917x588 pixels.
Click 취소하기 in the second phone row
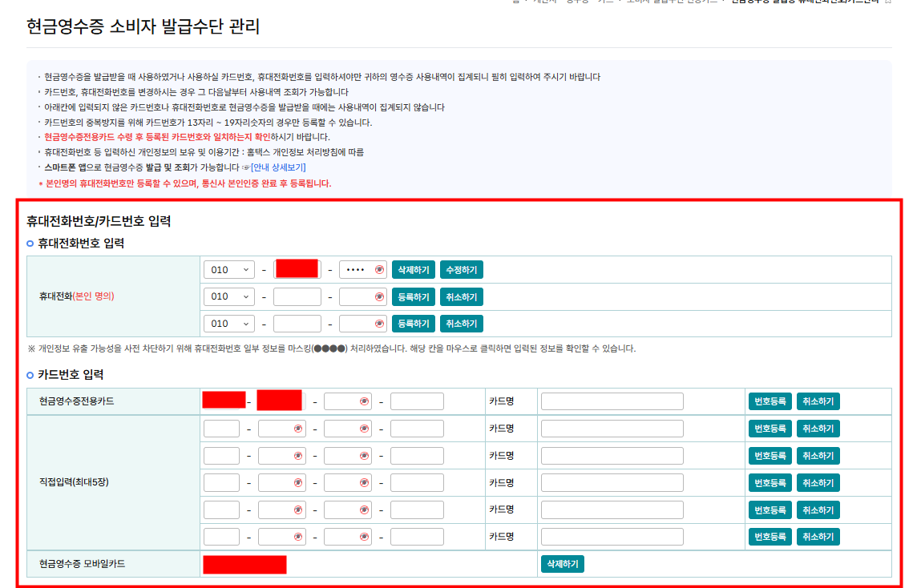462,297
